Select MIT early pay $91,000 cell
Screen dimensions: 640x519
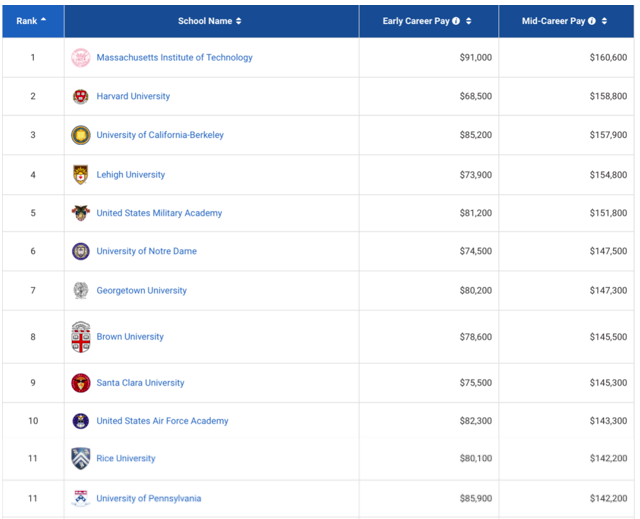click(x=429, y=58)
